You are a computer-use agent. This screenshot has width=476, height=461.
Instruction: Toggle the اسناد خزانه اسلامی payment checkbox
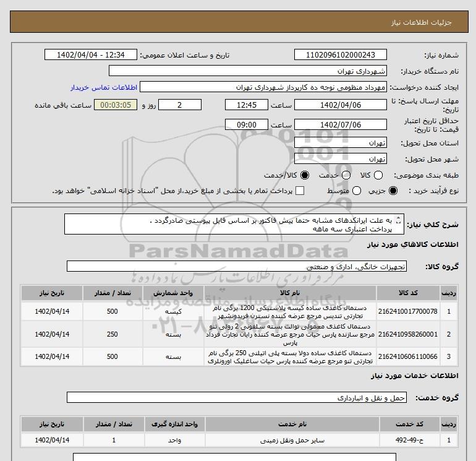pyautogui.click(x=300, y=191)
